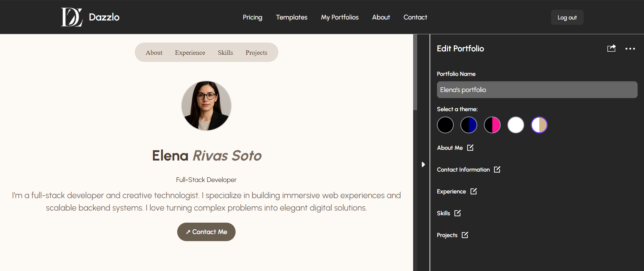Click the preview pane vertical scrollbar
644x271 pixels.
coord(415,72)
